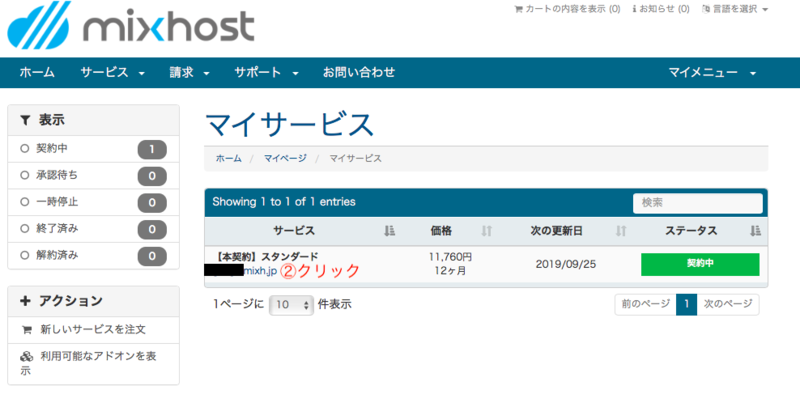Screen dimensions: 800x407
Task: Click the plus icon beside アクション
Action: point(25,301)
